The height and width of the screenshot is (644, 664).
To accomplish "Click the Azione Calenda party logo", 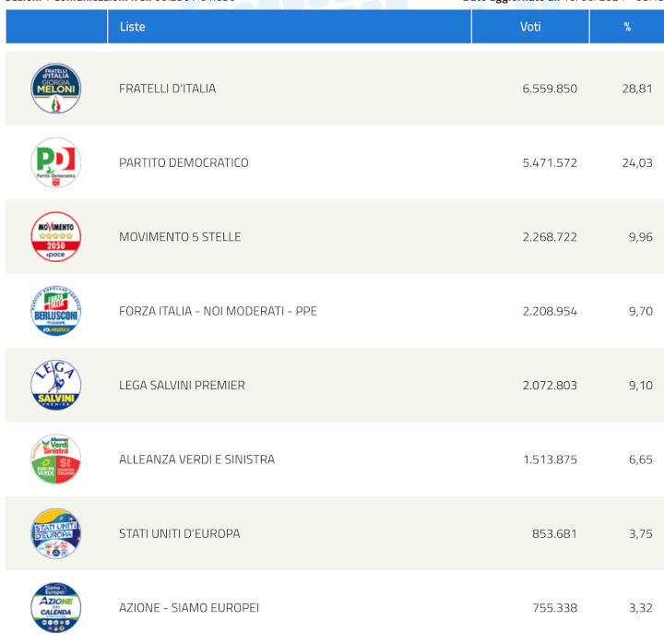I will click(x=55, y=607).
